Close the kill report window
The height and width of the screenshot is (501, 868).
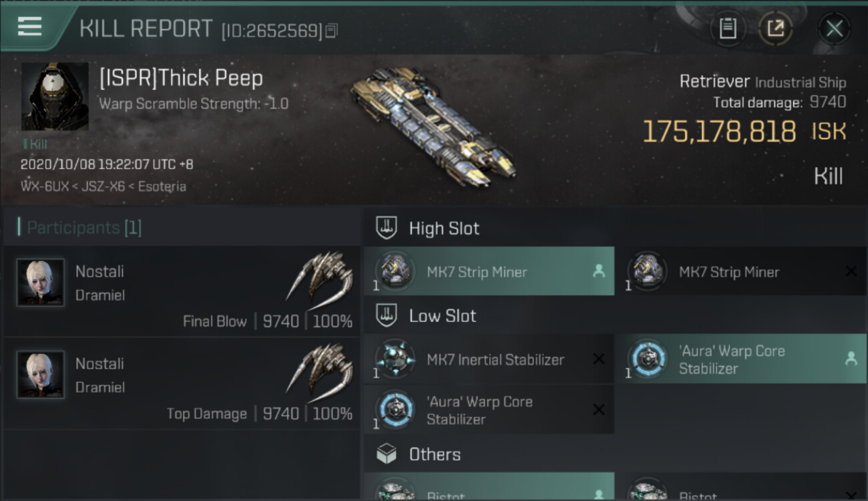tap(834, 28)
